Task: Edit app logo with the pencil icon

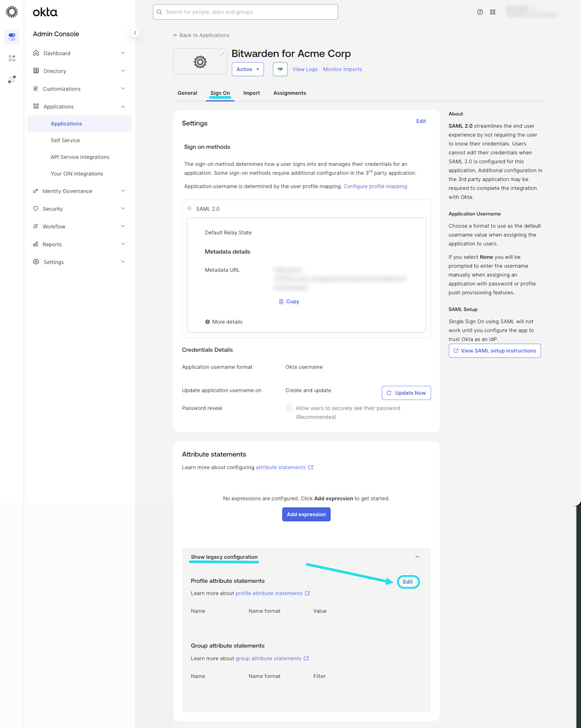Action: click(x=222, y=54)
